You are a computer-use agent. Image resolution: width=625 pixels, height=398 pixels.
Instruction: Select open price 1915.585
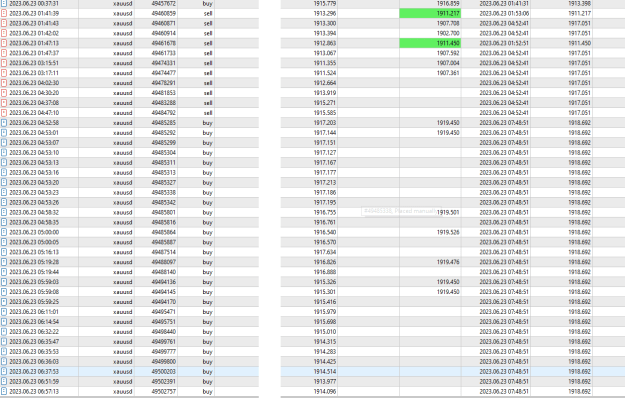coord(324,113)
